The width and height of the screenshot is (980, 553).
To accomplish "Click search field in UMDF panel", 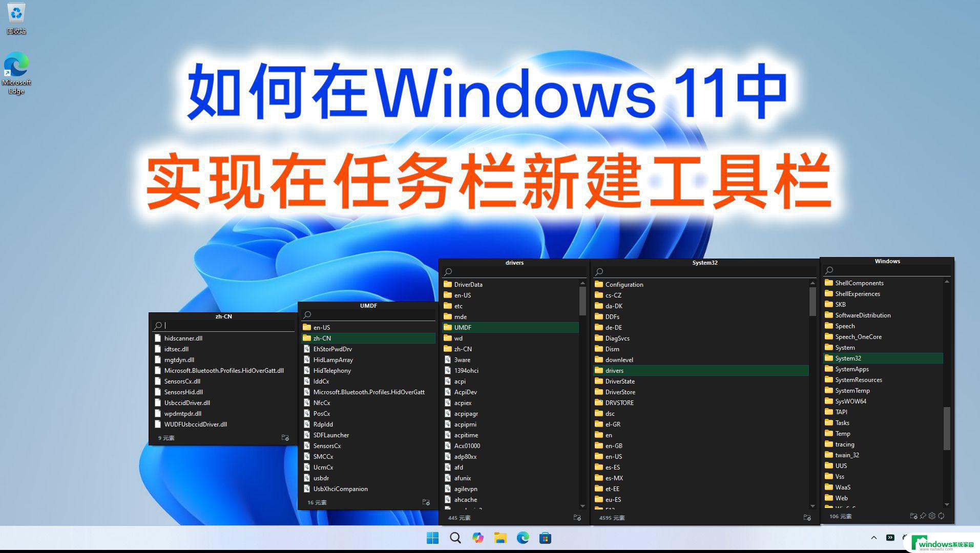I will coord(368,315).
